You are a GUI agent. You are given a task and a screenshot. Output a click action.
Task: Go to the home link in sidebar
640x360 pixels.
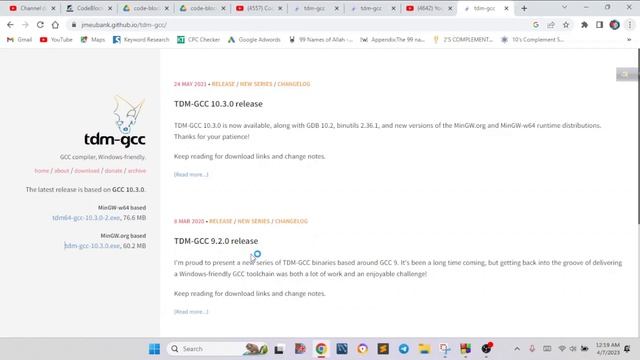point(42,171)
